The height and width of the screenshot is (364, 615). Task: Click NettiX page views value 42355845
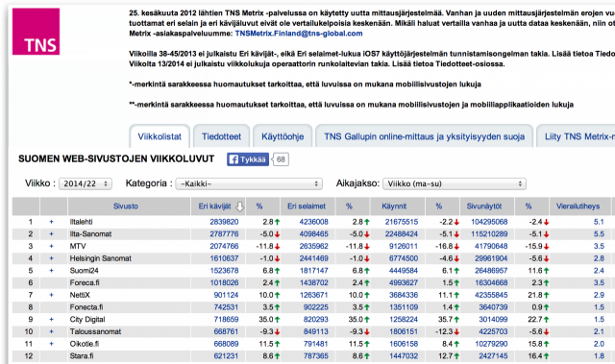(x=491, y=295)
